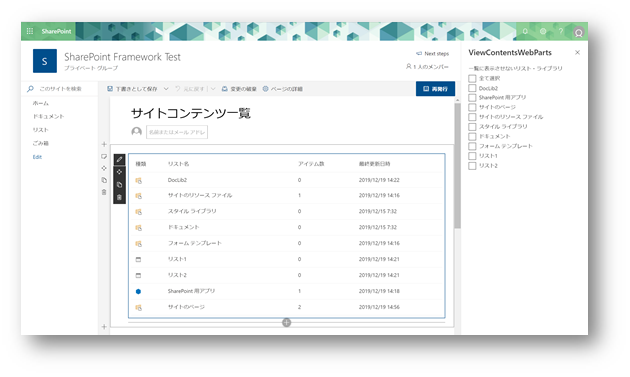Image resolution: width=630 pixels, height=377 pixels.
Task: Click the 再発行 republish button
Action: tap(436, 89)
